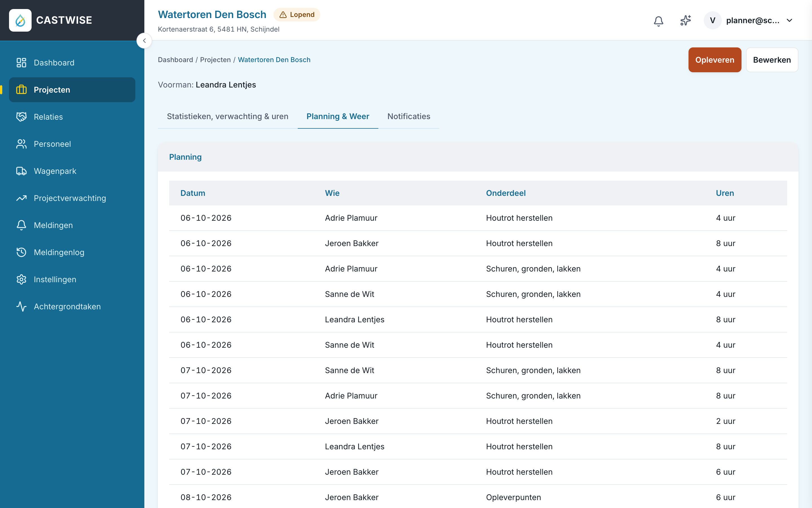Click the V user avatar
The height and width of the screenshot is (508, 812).
712,21
